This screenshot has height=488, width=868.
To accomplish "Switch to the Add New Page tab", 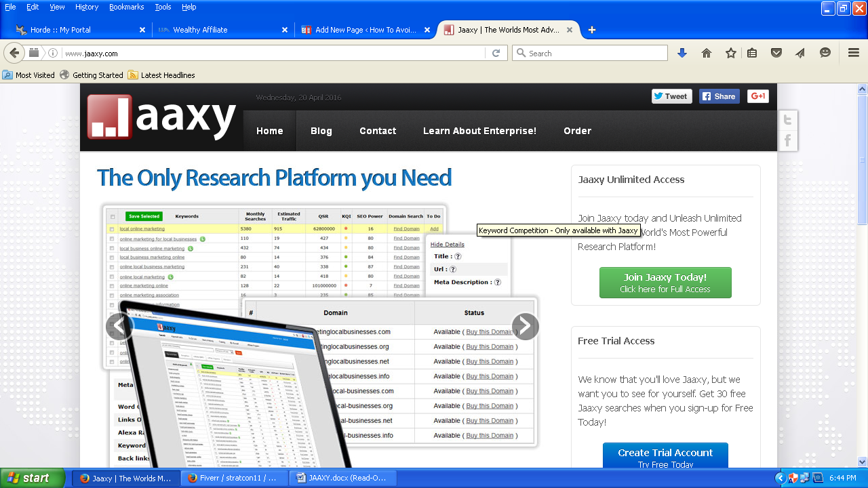I will click(365, 30).
